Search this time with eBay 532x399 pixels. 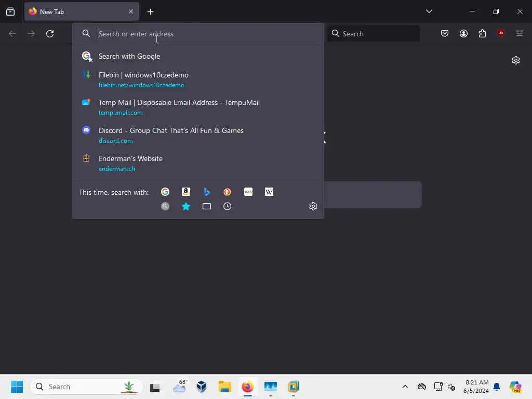pos(248,192)
